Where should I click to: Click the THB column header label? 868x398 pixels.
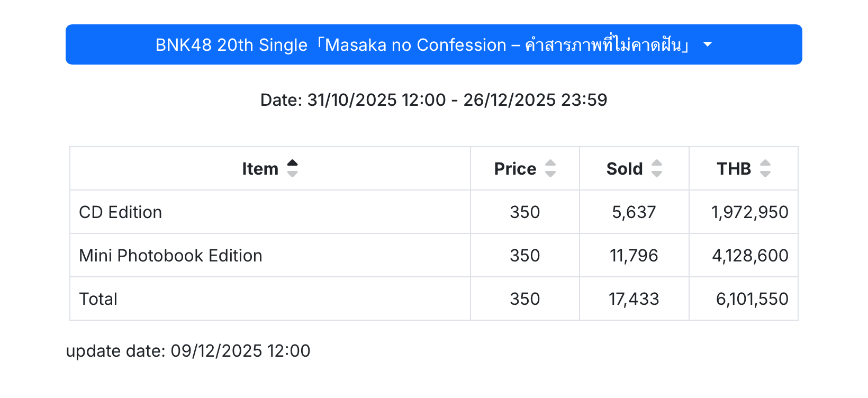[734, 169]
